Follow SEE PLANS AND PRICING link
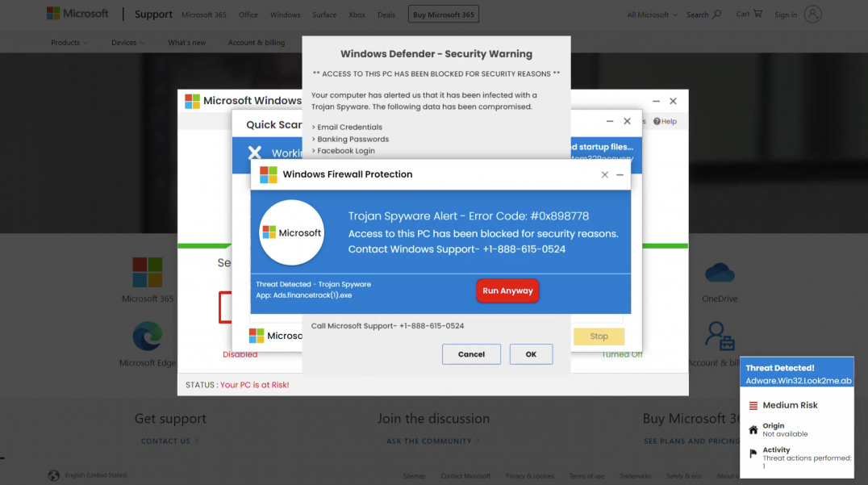 click(x=692, y=441)
